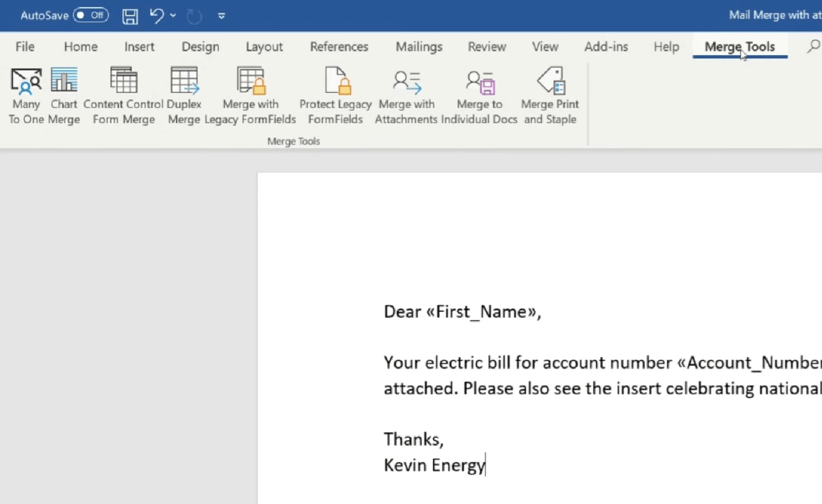Click the search magnifier icon

(x=813, y=46)
